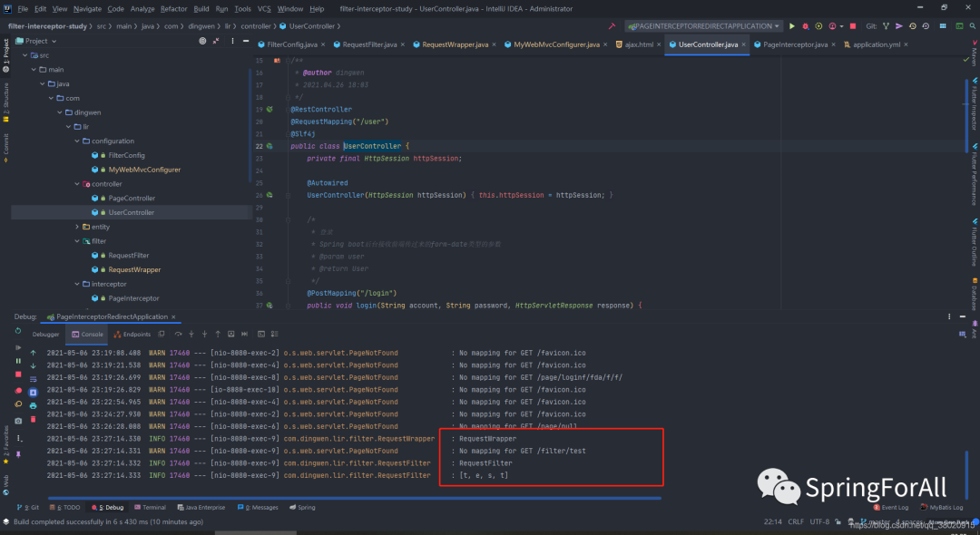Click Select Opened File target icon in Project
Viewport: 980px width, 535px height.
pos(202,41)
